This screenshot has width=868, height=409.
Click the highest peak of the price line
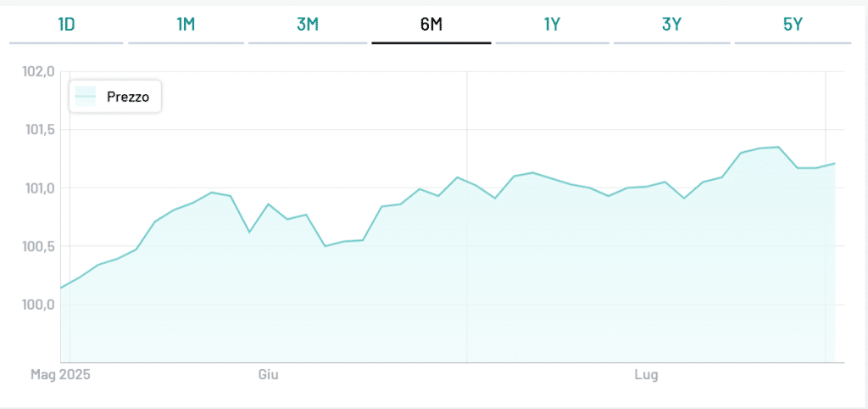[x=778, y=147]
